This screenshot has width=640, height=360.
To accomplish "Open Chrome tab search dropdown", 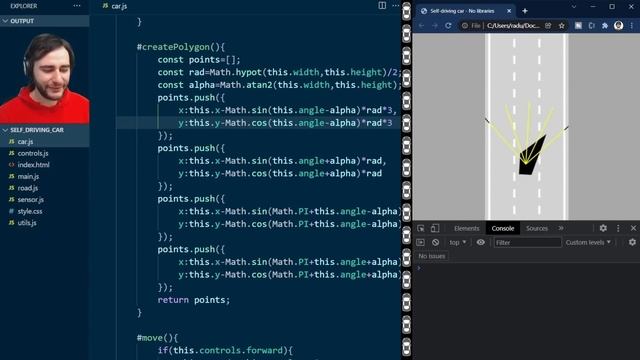I will (x=574, y=7).
